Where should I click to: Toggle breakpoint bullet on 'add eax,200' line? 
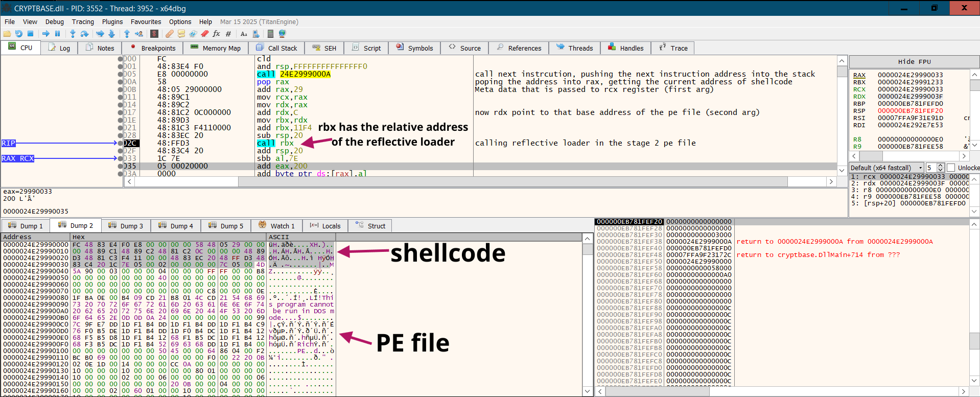point(121,166)
